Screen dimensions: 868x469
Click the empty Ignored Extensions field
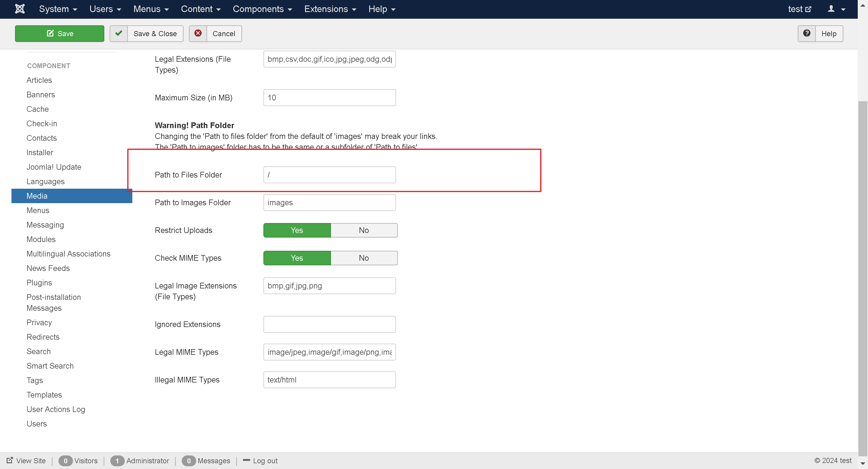coord(329,324)
